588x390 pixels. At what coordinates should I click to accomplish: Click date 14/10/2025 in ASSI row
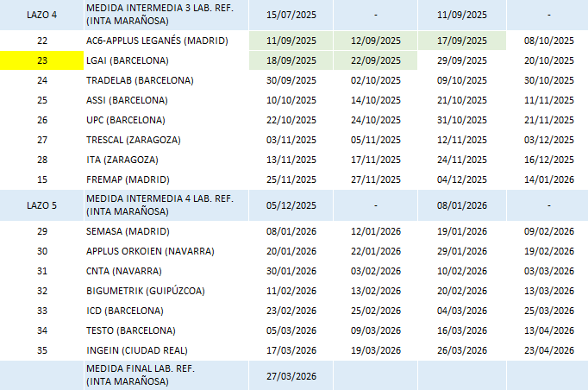tap(375, 100)
